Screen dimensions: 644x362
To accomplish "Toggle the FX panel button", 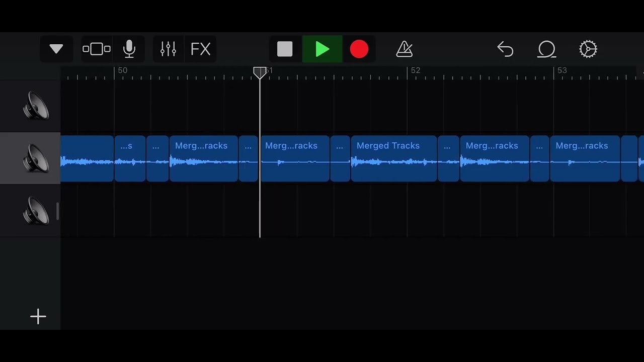I will click(200, 49).
